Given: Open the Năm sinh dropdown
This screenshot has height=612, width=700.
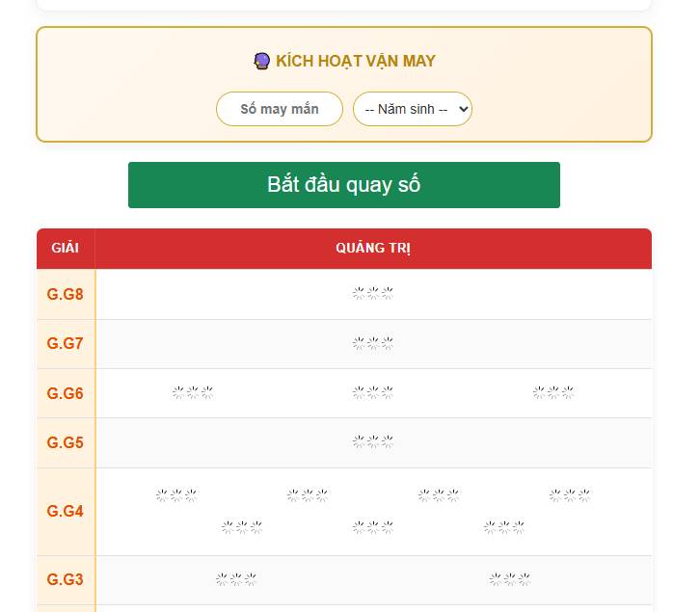Looking at the screenshot, I should [412, 109].
